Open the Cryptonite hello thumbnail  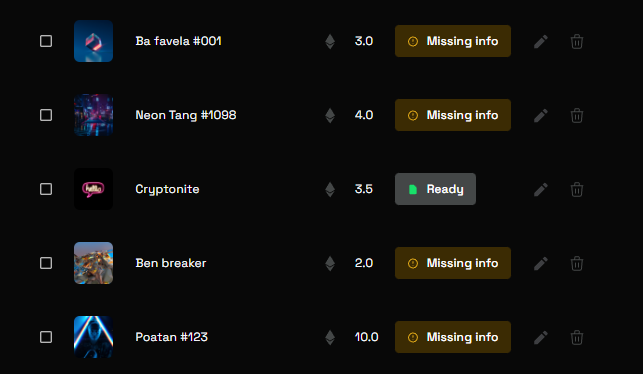tap(93, 189)
